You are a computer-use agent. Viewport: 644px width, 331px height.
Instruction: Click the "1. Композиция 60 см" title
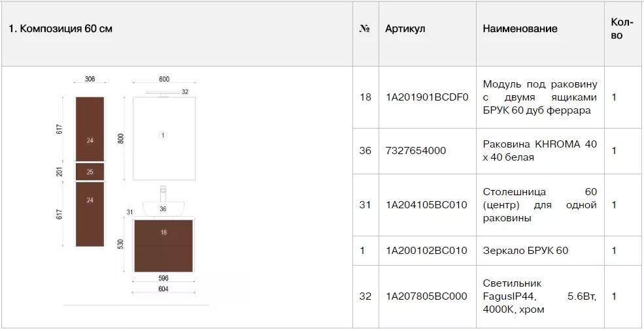pyautogui.click(x=60, y=29)
